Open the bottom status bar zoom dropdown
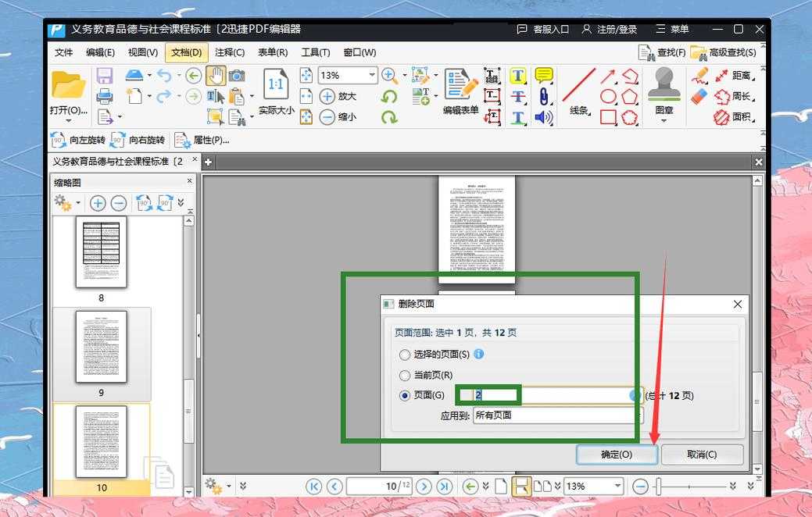This screenshot has width=812, height=517. point(617,487)
